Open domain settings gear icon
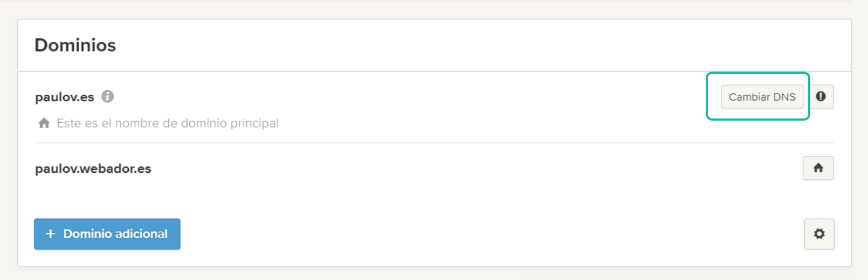The width and height of the screenshot is (868, 280). point(819,234)
